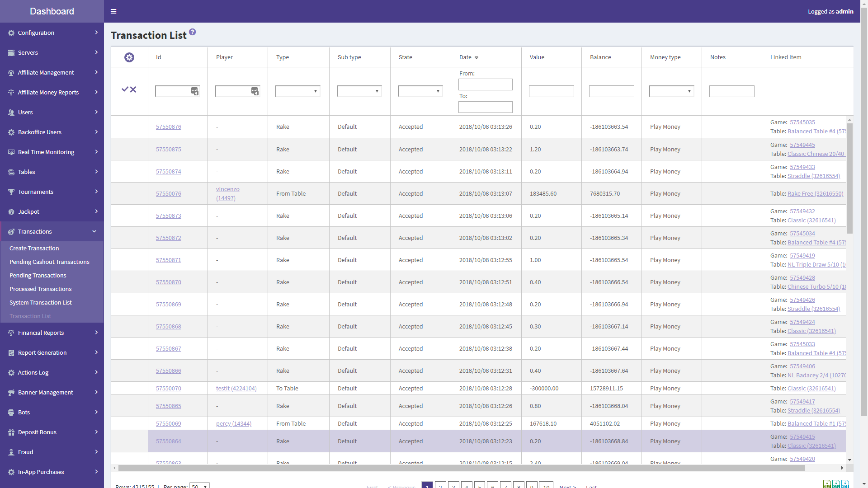This screenshot has width=868, height=488.
Task: Open Create Transaction submenu item
Action: [34, 248]
